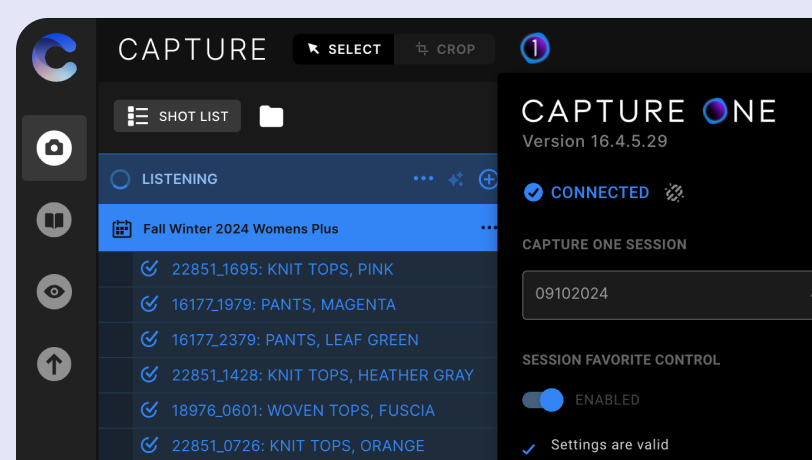Open the Fall Winter 2024 three-dots menu
The height and width of the screenshot is (460, 812).
click(489, 227)
